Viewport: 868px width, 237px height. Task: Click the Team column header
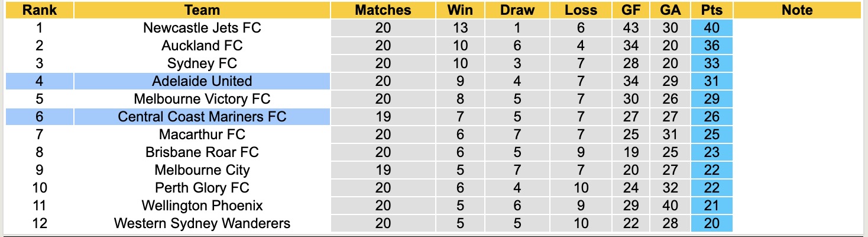tap(202, 10)
